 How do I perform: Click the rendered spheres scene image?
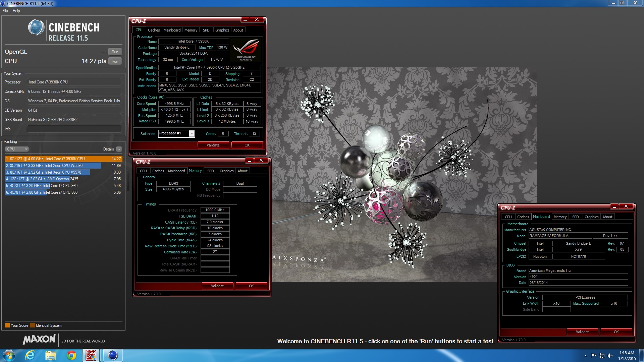click(x=402, y=174)
